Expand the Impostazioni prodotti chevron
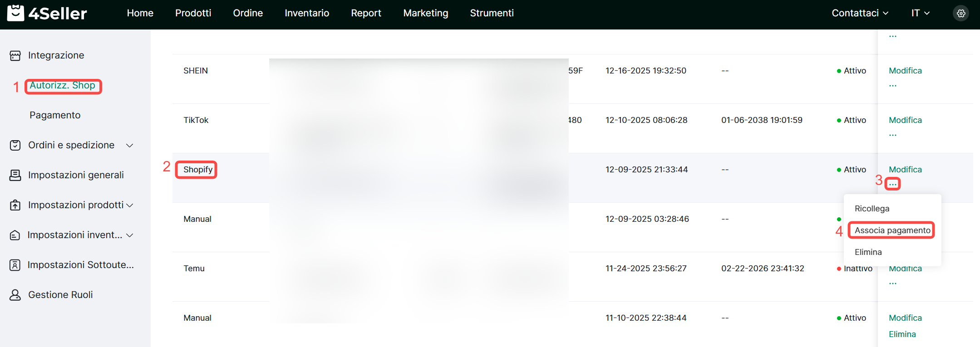This screenshot has width=980, height=347. pyautogui.click(x=129, y=205)
